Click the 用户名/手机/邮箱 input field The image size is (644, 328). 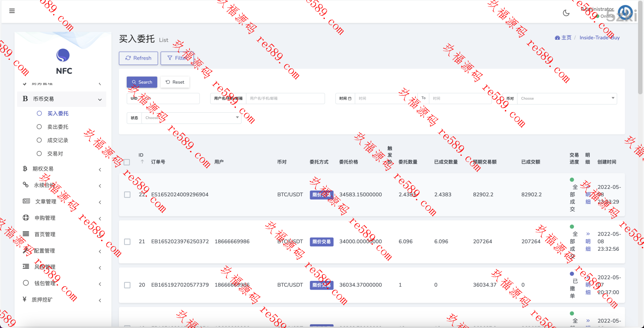pos(285,98)
